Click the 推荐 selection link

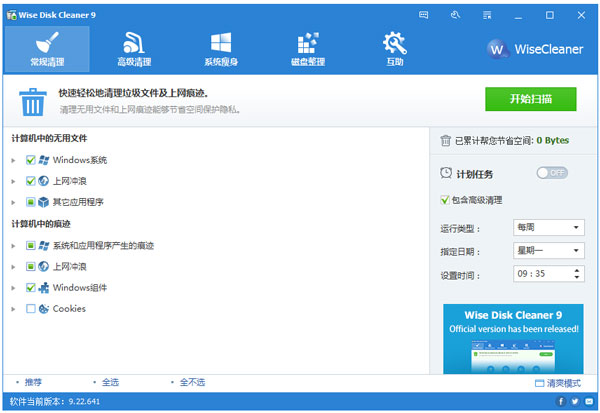coord(33,382)
